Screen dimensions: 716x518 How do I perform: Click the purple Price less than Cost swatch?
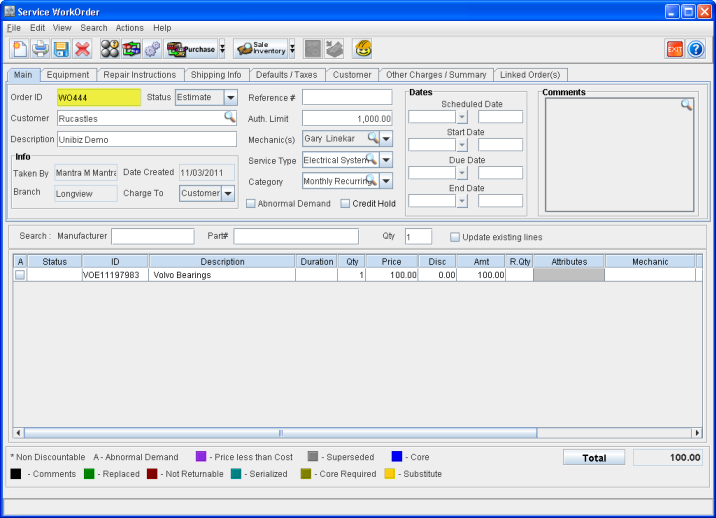pyautogui.click(x=201, y=456)
